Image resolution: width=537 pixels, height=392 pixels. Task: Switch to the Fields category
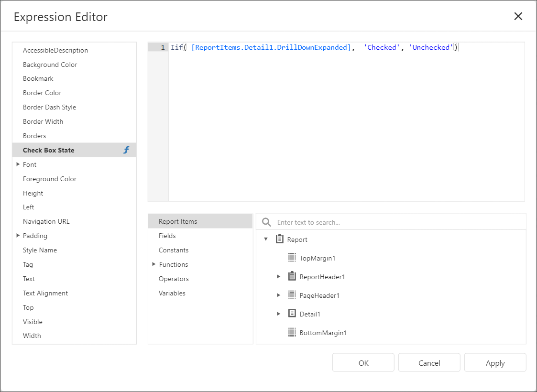tap(167, 236)
